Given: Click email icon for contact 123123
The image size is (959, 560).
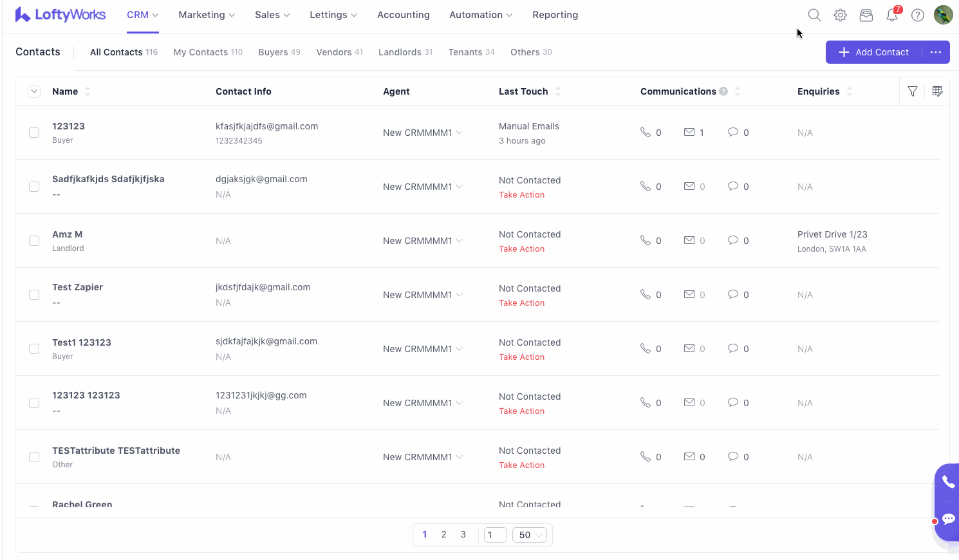Looking at the screenshot, I should (x=689, y=133).
